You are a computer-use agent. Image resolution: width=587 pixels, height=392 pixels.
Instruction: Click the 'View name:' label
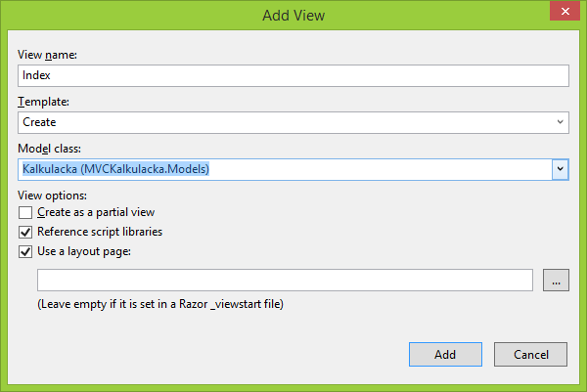pyautogui.click(x=47, y=55)
